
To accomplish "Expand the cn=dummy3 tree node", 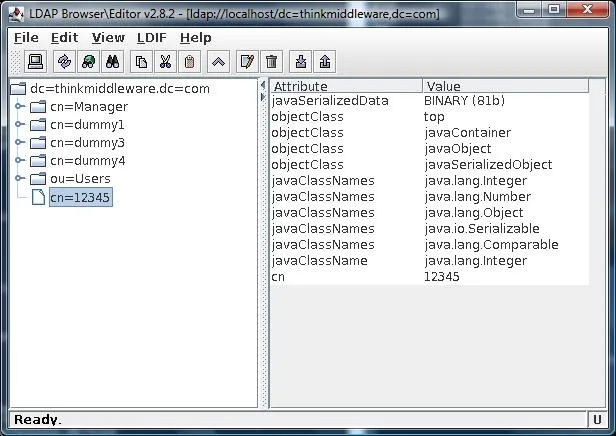I will 19,142.
